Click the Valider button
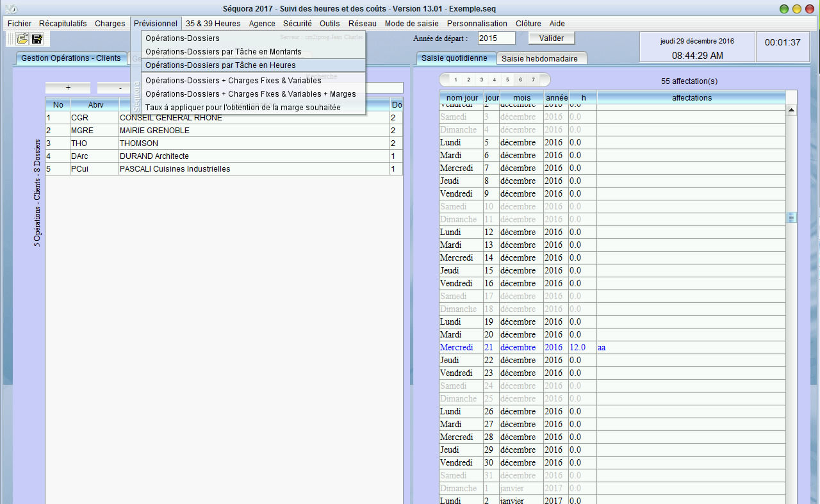 (551, 38)
